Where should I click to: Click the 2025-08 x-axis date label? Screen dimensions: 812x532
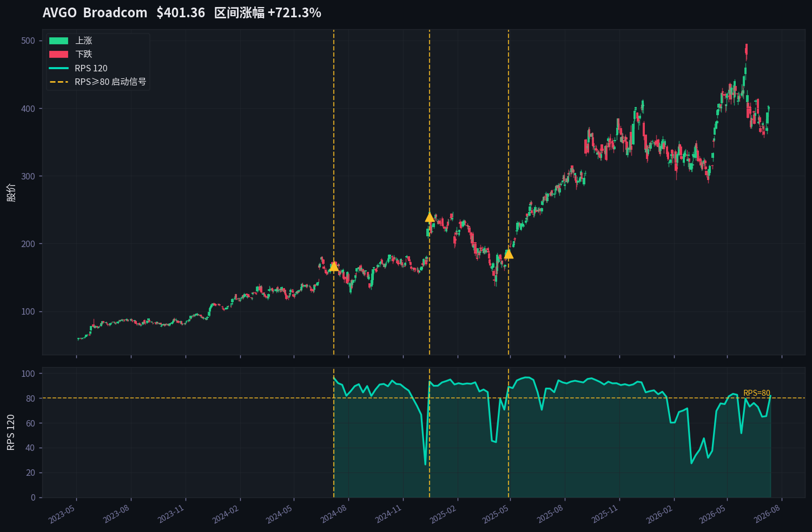550,514
